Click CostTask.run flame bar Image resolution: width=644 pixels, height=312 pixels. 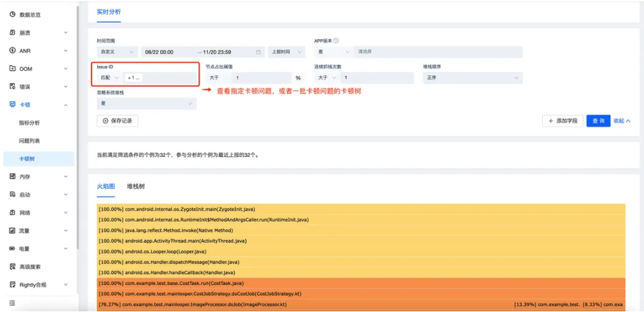point(361,283)
